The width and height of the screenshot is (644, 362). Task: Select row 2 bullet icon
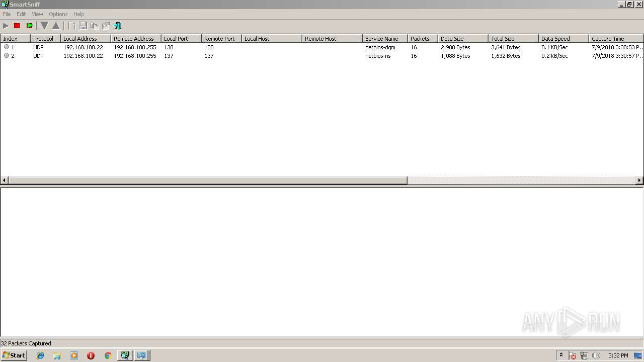7,55
